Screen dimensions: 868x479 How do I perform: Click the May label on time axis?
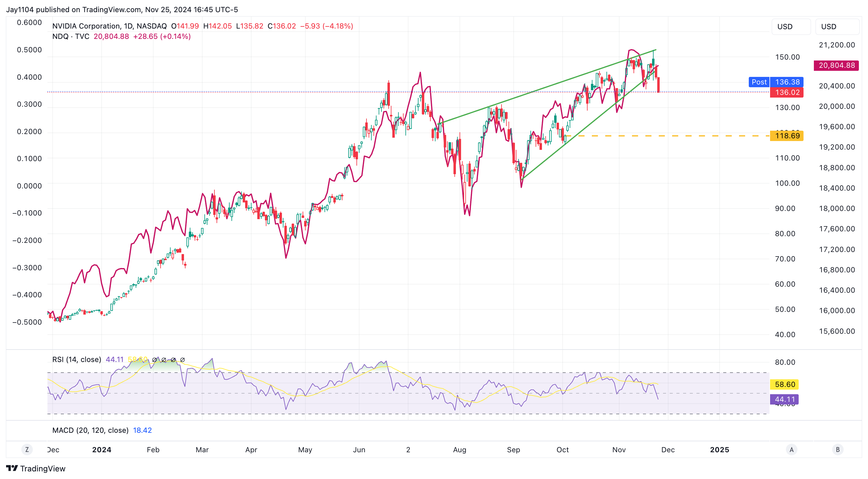tap(305, 450)
